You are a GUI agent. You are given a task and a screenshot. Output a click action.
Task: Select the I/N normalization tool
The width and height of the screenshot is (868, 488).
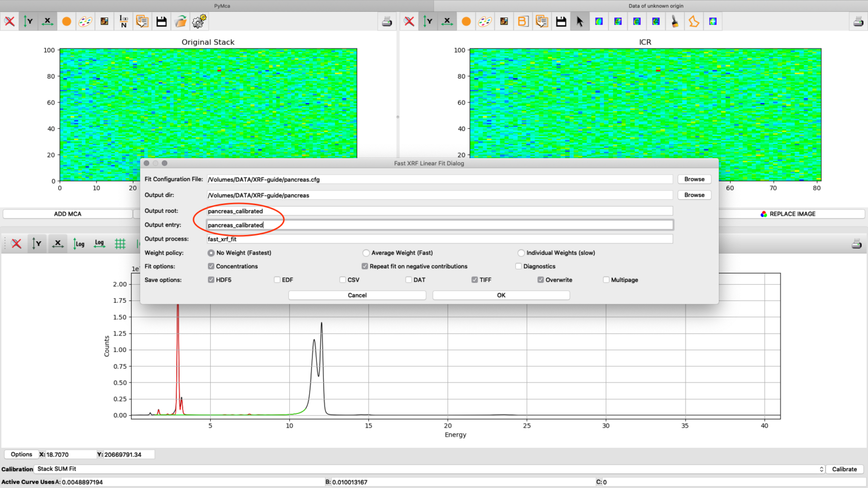click(x=123, y=21)
